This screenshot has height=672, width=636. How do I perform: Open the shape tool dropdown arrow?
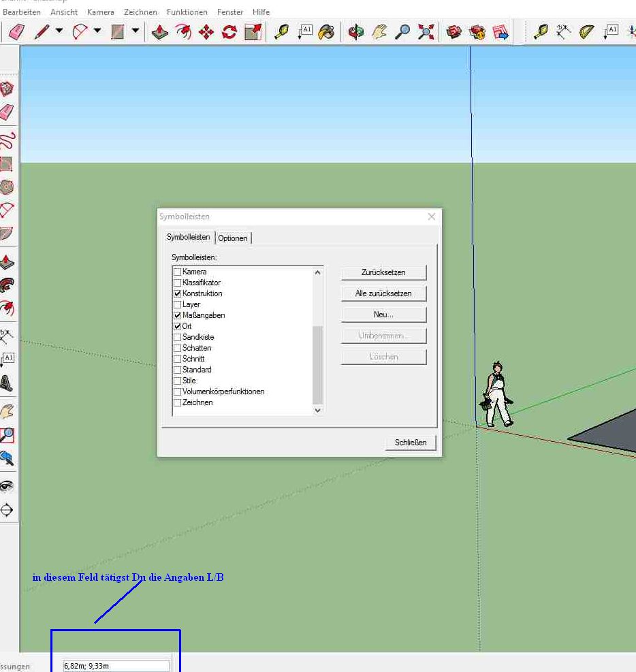[x=136, y=31]
